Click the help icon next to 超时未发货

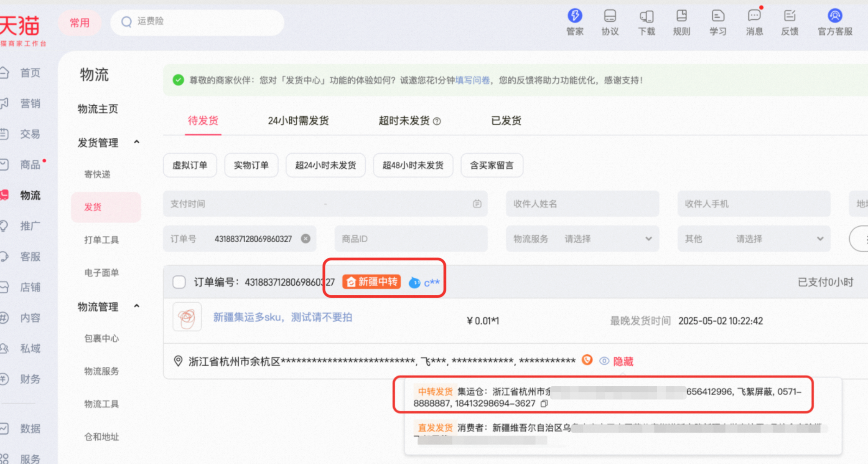click(x=437, y=121)
